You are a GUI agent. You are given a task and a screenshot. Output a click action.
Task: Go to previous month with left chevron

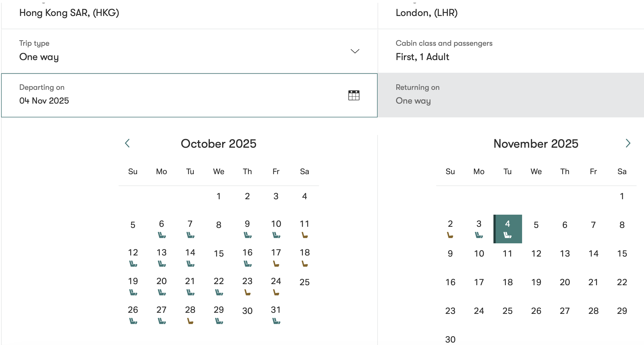pyautogui.click(x=127, y=143)
